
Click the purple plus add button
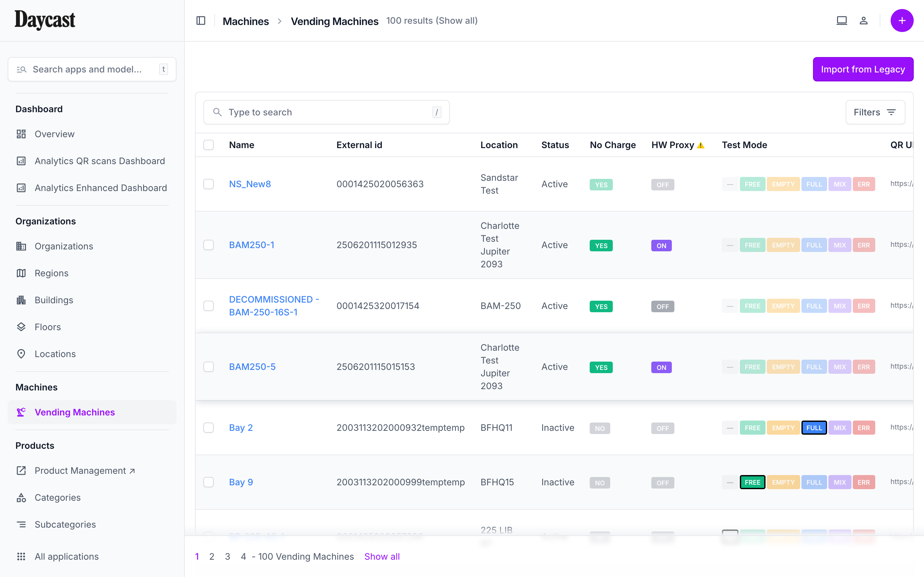click(x=902, y=21)
